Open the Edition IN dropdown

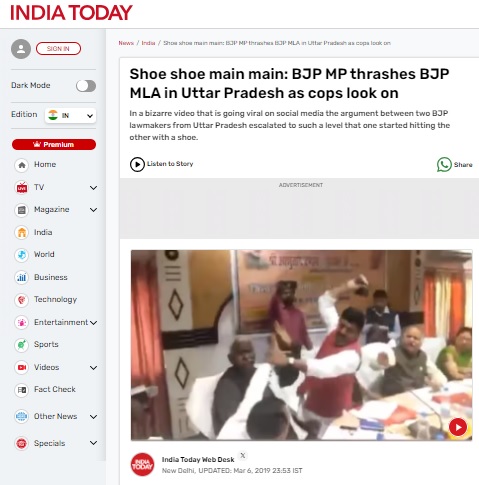click(70, 116)
